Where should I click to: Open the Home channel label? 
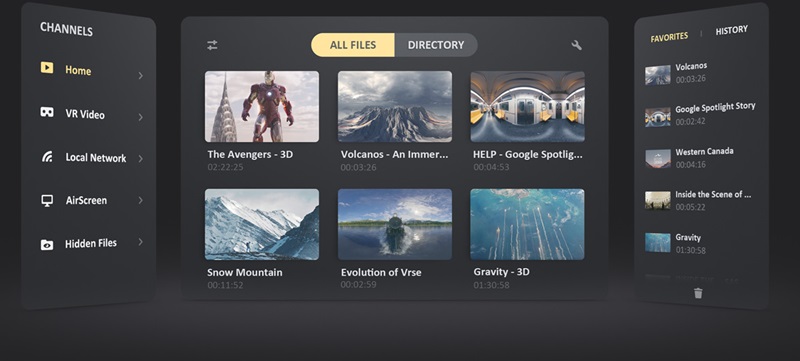click(x=78, y=70)
